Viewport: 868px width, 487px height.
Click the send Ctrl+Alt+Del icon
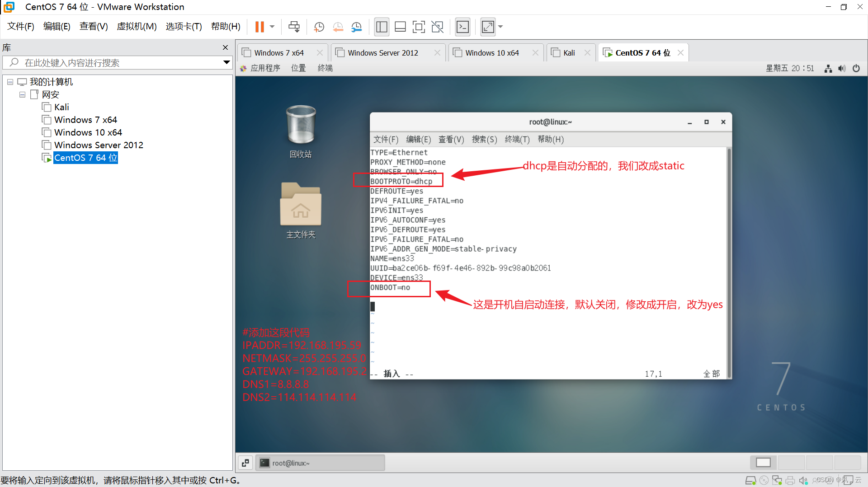tap(294, 27)
